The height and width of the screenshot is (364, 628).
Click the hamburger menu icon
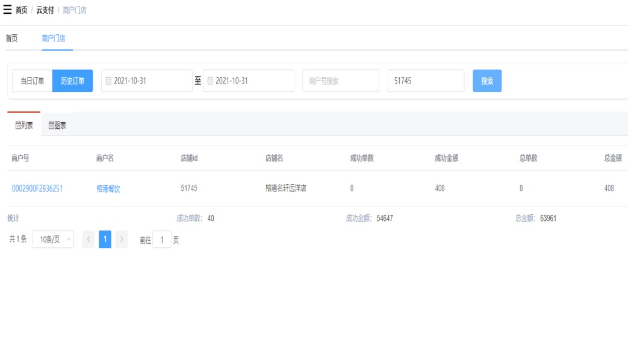[x=7, y=10]
